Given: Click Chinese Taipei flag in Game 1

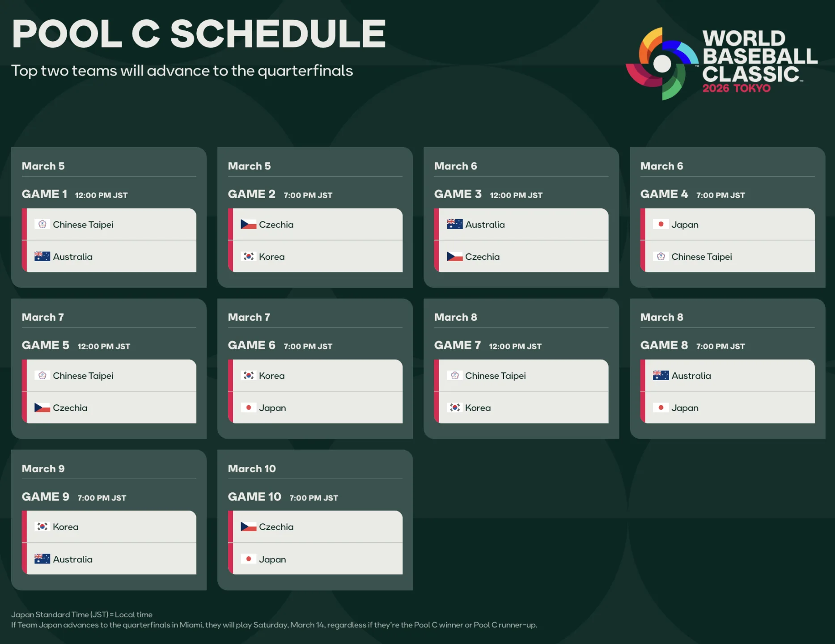Looking at the screenshot, I should click(42, 224).
